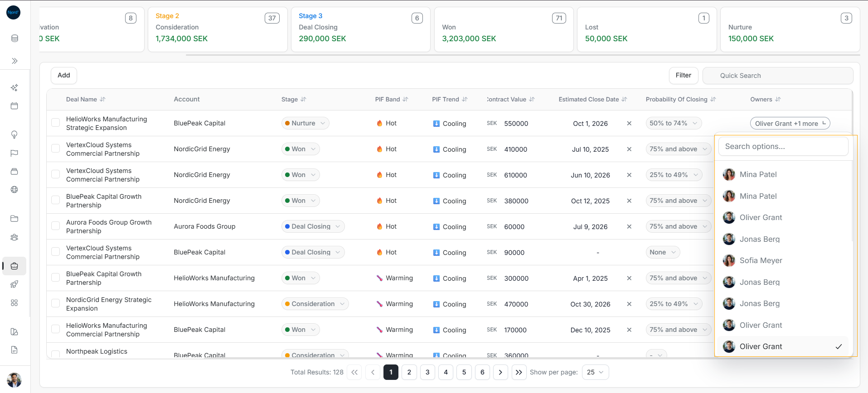868x393 pixels.
Task: Open the folder icon in the sidebar
Action: tap(15, 219)
